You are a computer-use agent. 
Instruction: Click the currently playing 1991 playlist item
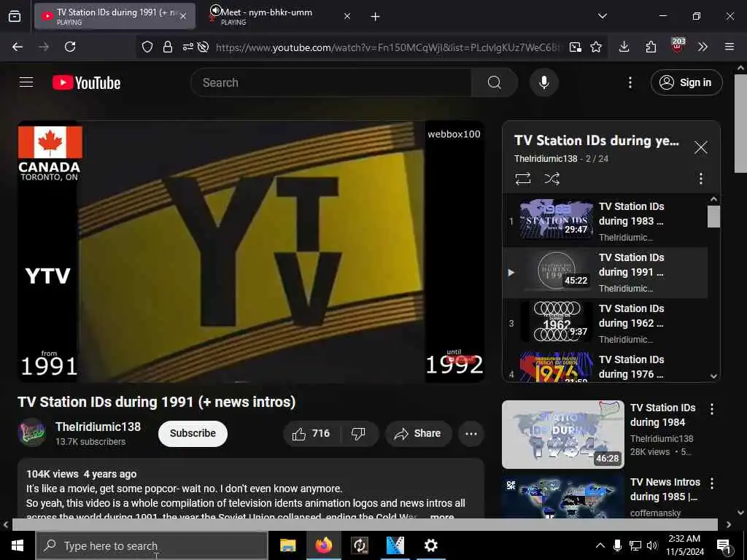pyautogui.click(x=605, y=273)
